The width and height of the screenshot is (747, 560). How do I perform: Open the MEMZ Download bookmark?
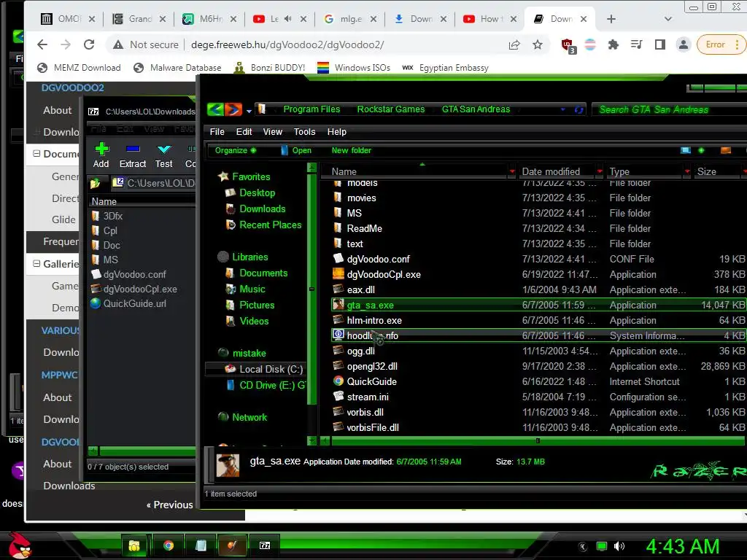point(79,68)
